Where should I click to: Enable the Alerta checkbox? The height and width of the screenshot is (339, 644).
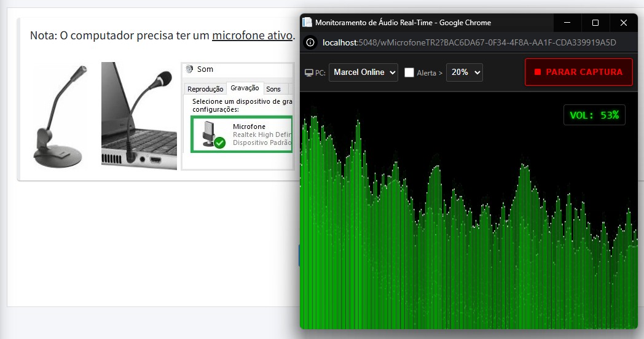coord(409,72)
